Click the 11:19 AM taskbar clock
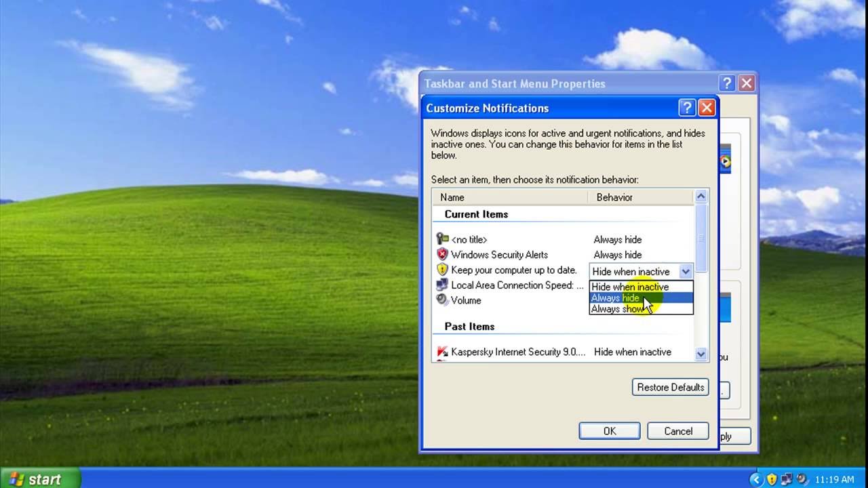 pyautogui.click(x=834, y=479)
